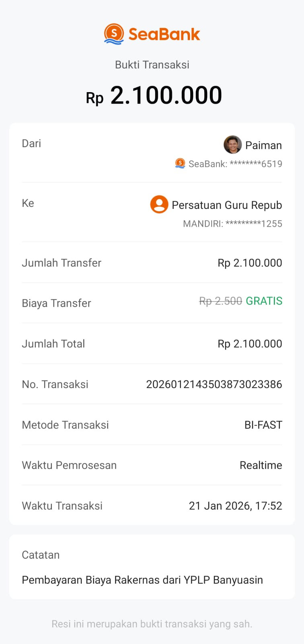Tap the green GRATIS fee label
The image size is (304, 644).
coord(264,301)
